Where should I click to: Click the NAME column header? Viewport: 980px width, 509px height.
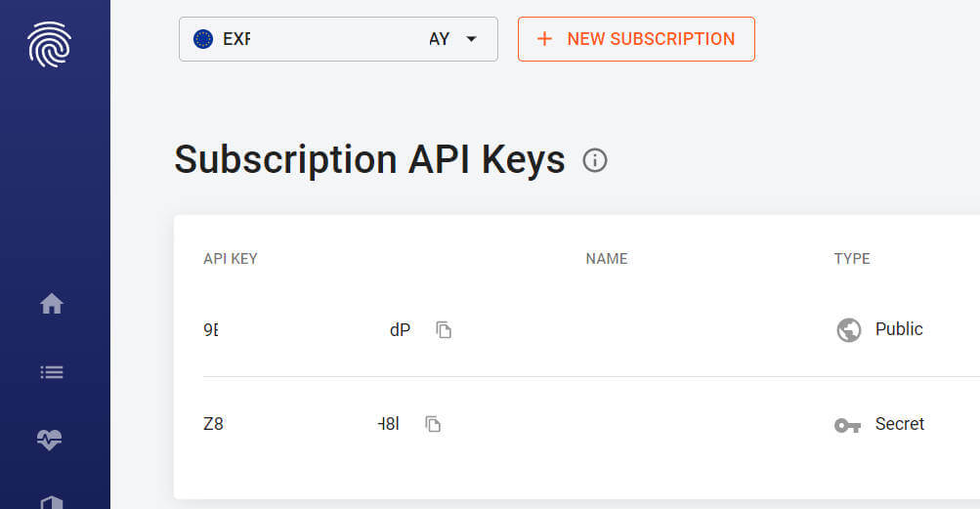coord(606,259)
